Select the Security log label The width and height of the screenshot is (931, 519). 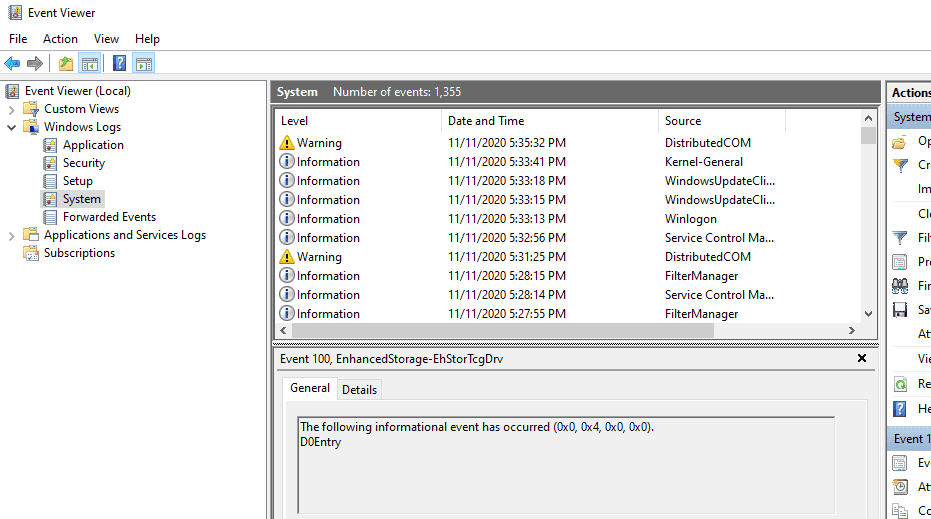click(x=84, y=163)
